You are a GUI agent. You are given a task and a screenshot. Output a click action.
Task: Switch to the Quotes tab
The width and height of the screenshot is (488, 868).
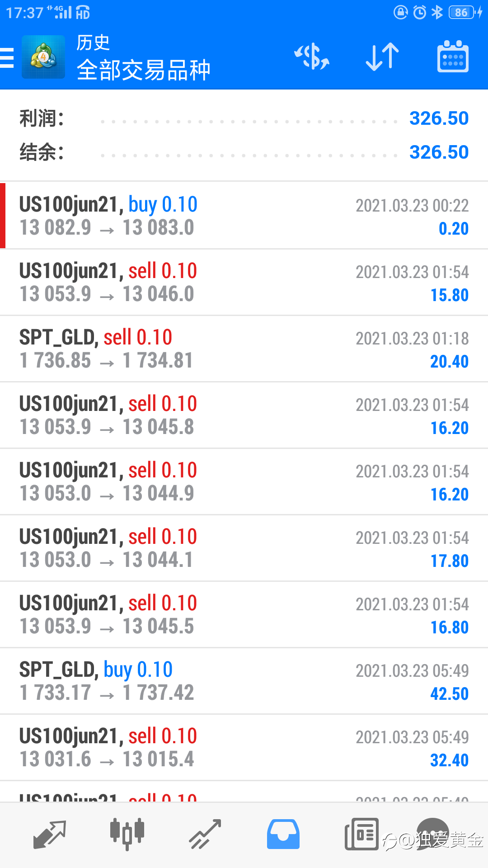point(50,835)
